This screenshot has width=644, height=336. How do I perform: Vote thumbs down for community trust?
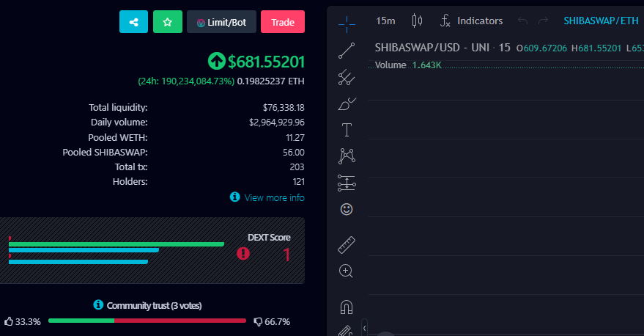[x=258, y=321]
